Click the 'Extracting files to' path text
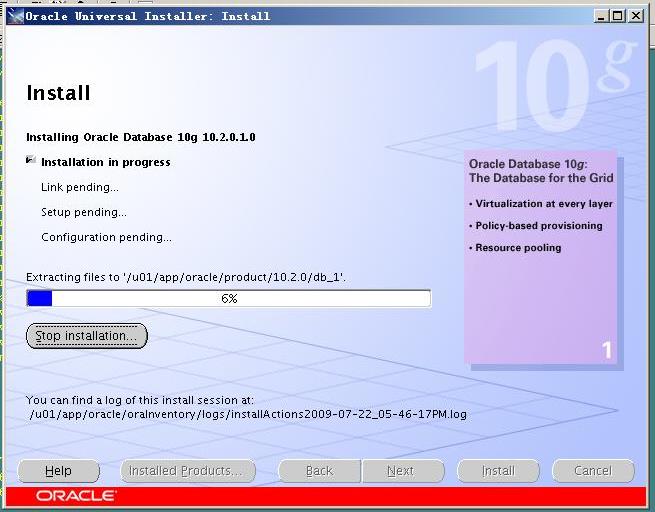The width and height of the screenshot is (655, 512). pyautogui.click(x=186, y=277)
